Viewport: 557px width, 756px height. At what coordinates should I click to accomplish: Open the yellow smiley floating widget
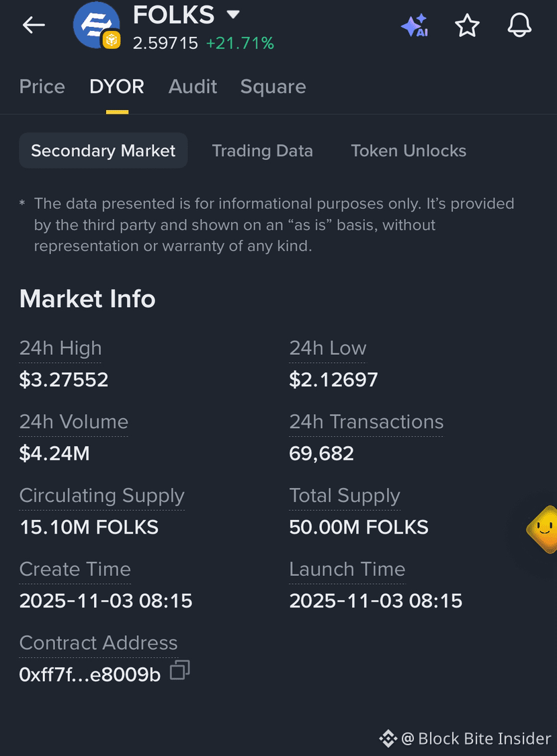tap(542, 529)
